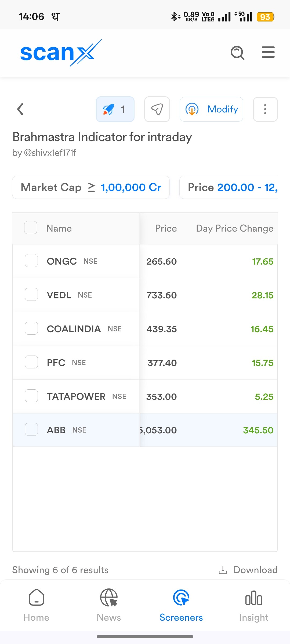The width and height of the screenshot is (290, 644).
Task: Toggle the select-all checkbox in Name header
Action: click(31, 228)
